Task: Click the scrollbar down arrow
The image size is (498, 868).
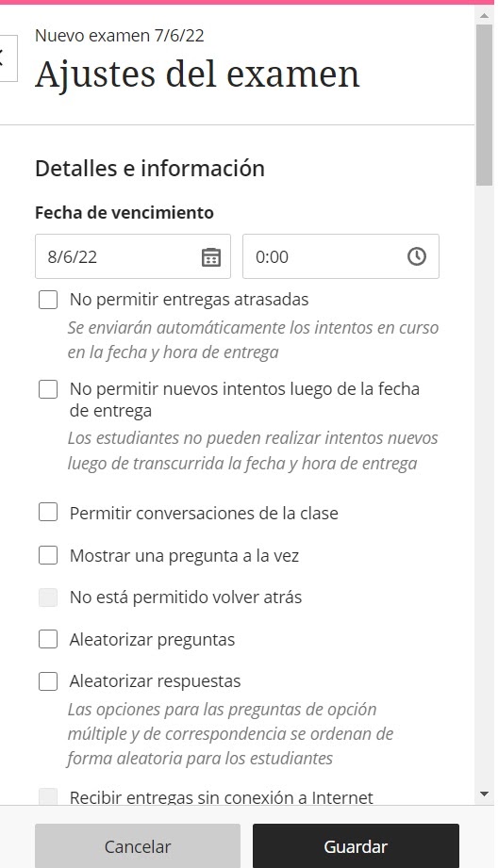Action: (x=484, y=794)
